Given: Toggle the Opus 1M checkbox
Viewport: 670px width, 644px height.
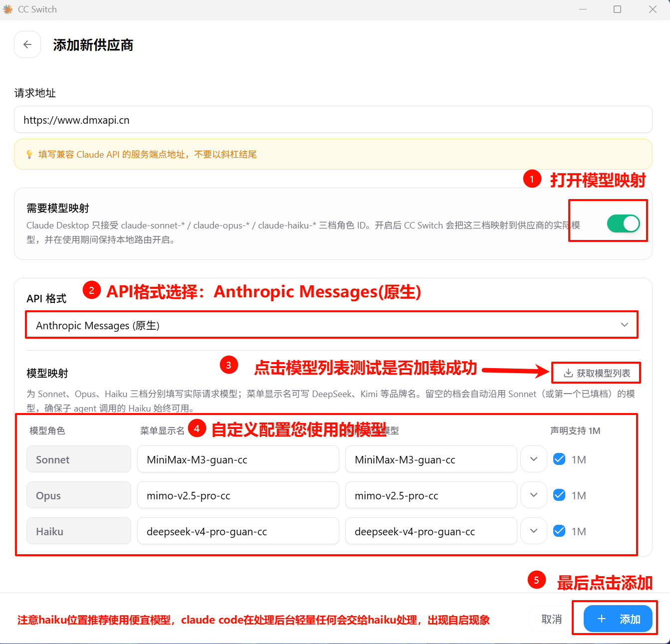Looking at the screenshot, I should point(559,495).
